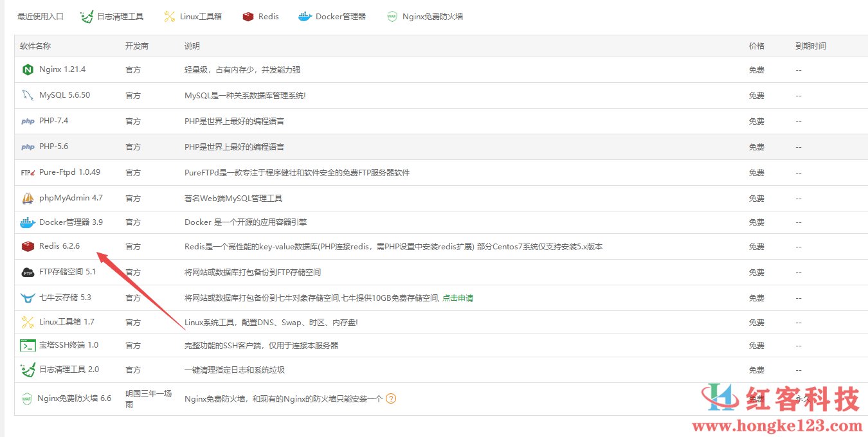Click the 最近使用入口 label
Viewport: 868px width, 437px height.
[x=41, y=17]
